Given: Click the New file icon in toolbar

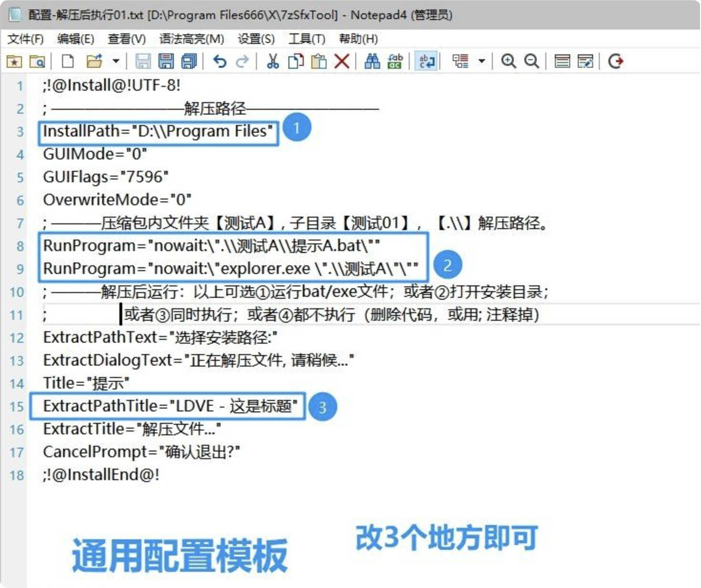Looking at the screenshot, I should point(68,61).
